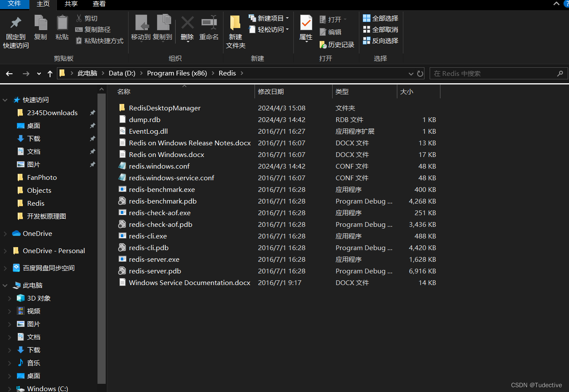Open the Open command's dropdown
The height and width of the screenshot is (392, 569).
tap(345, 19)
